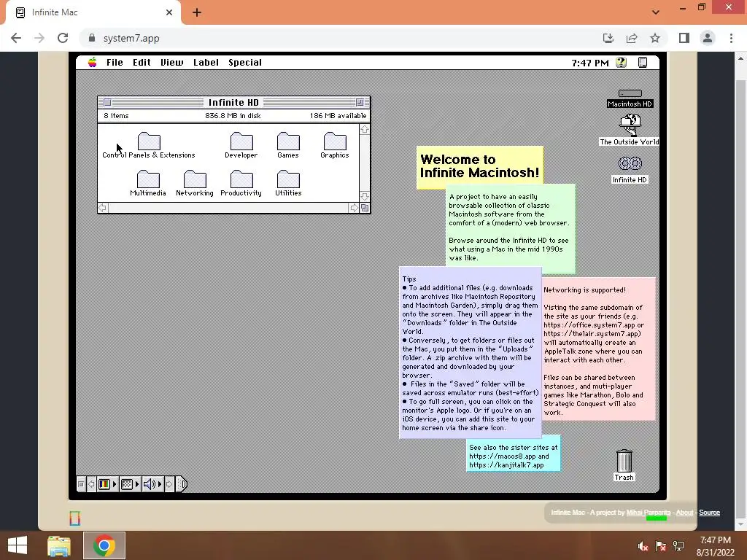Click the Infinite HD window zoom box
747x560 pixels.
pos(360,102)
